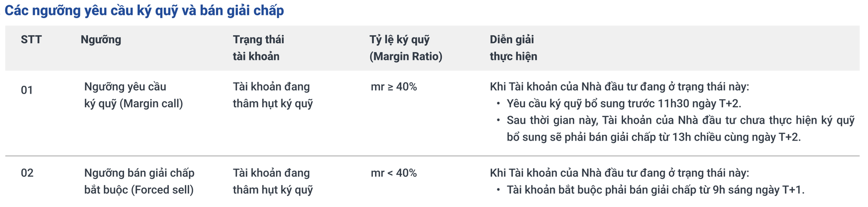Click row 02's "Khi Tài khoản của Nhà đầu tư" line
This screenshot has width=868, height=207.
(619, 173)
